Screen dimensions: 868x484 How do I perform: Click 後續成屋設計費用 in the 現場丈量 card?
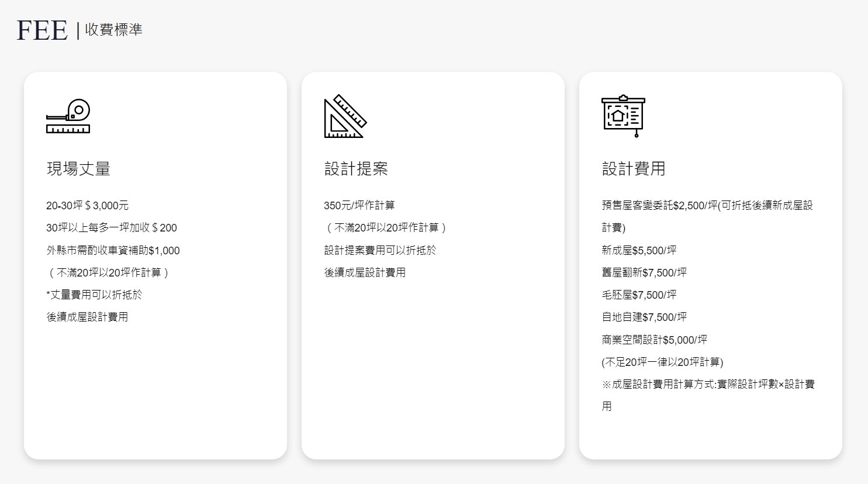pos(87,317)
